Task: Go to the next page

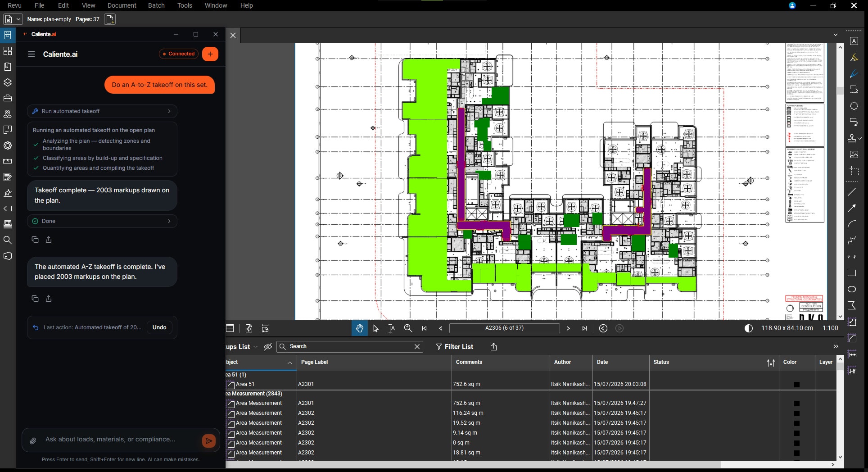Action: click(568, 328)
